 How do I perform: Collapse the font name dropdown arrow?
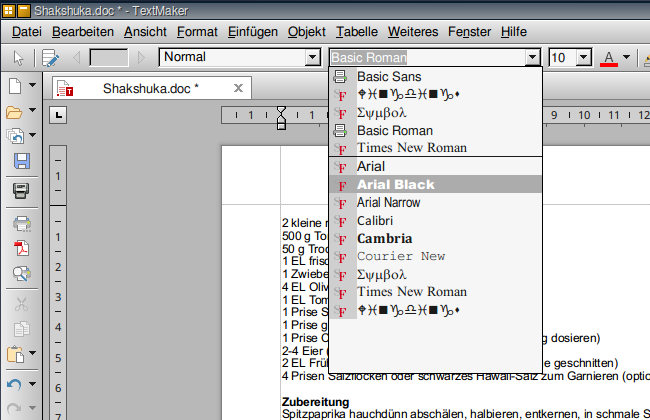pyautogui.click(x=533, y=58)
